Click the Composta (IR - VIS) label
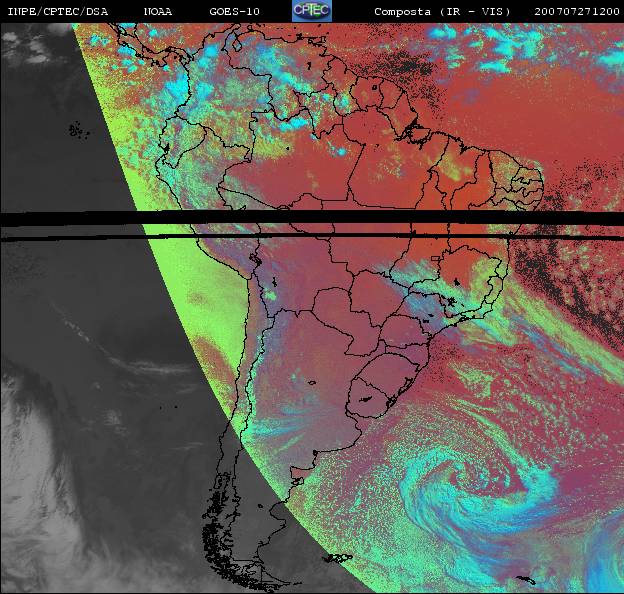Screen dimensions: 624x594 pos(442,12)
